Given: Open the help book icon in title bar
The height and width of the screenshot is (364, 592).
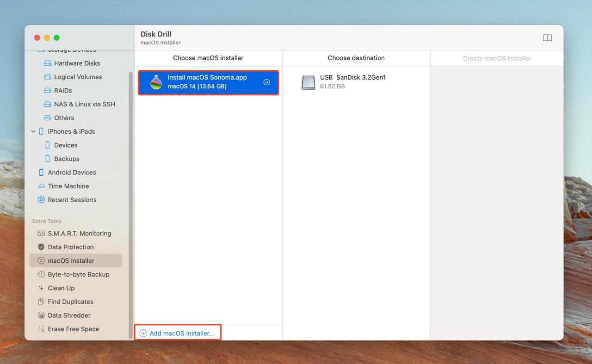Looking at the screenshot, I should tap(547, 38).
